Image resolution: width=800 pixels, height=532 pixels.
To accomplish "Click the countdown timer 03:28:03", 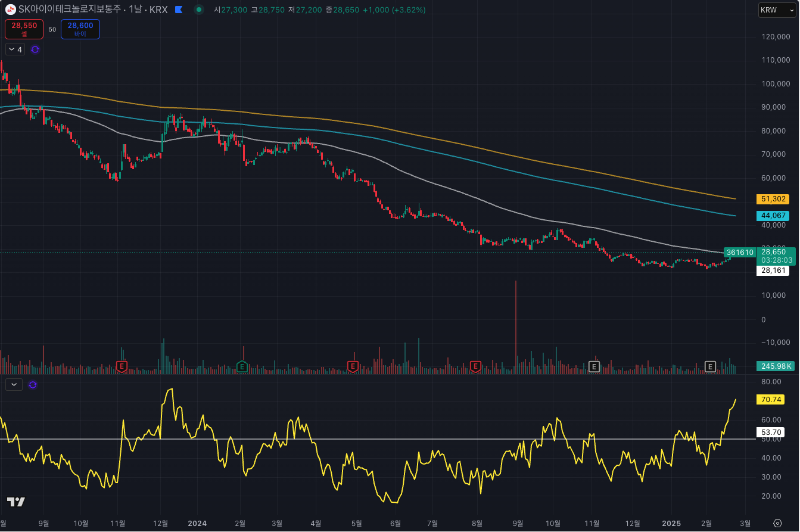I will (776, 260).
